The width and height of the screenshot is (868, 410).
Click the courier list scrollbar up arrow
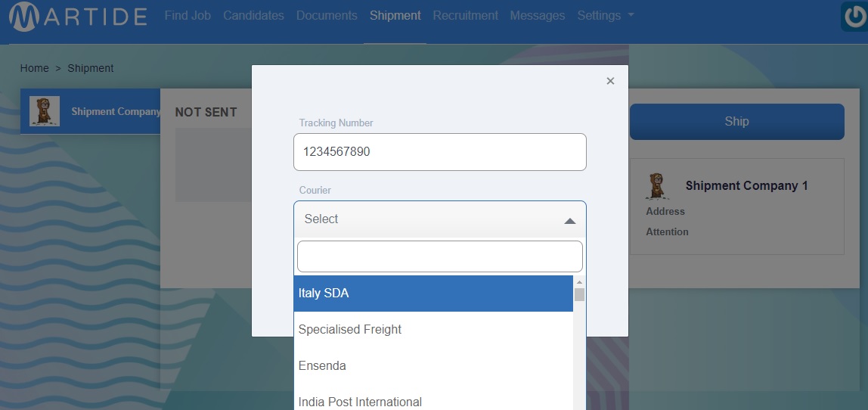pyautogui.click(x=579, y=282)
